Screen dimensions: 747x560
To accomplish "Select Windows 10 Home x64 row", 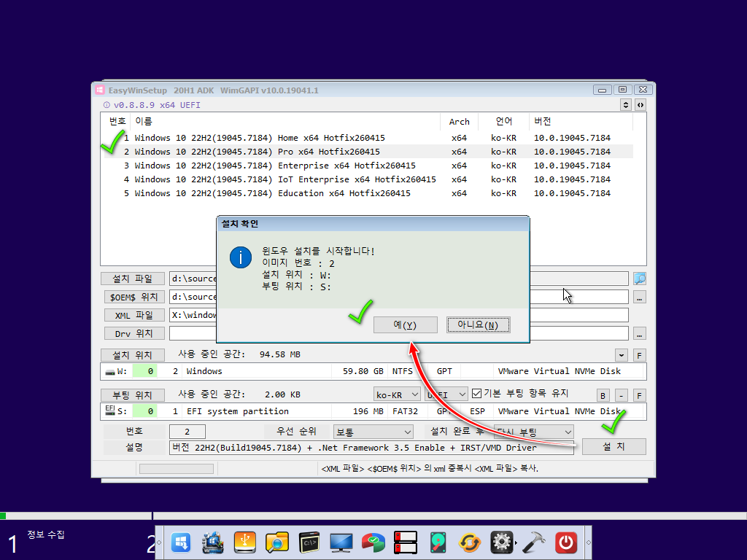I will tap(368, 138).
